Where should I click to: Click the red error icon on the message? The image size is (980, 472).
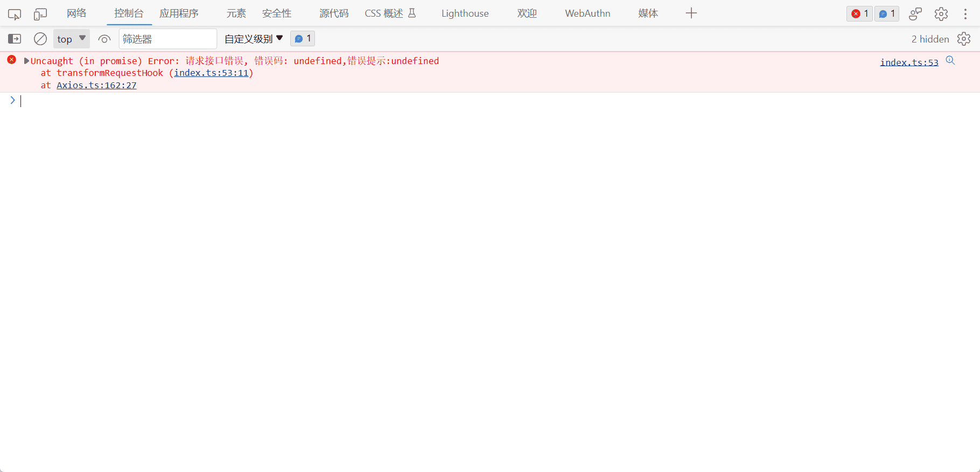11,60
